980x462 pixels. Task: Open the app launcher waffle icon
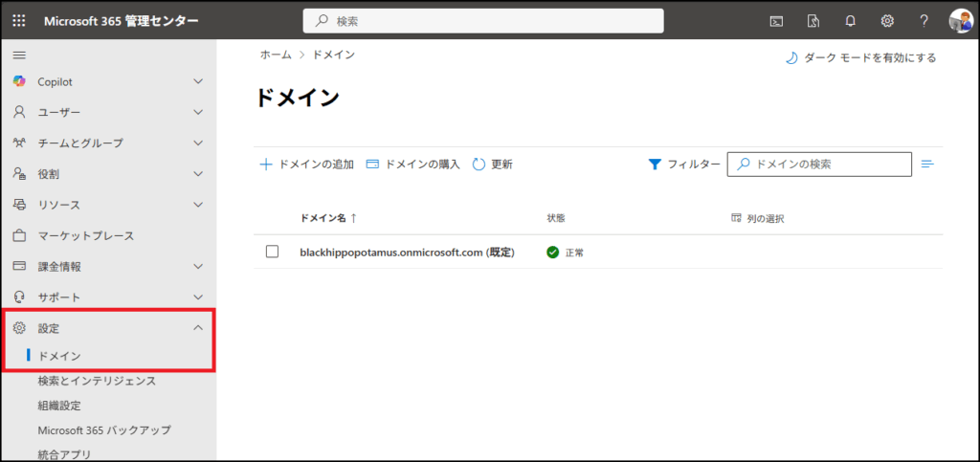click(19, 20)
